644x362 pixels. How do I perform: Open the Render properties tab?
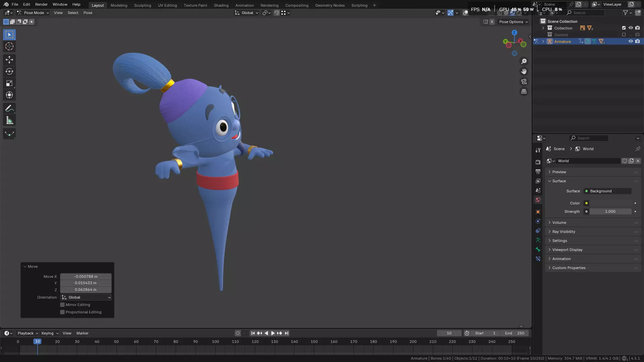538,162
